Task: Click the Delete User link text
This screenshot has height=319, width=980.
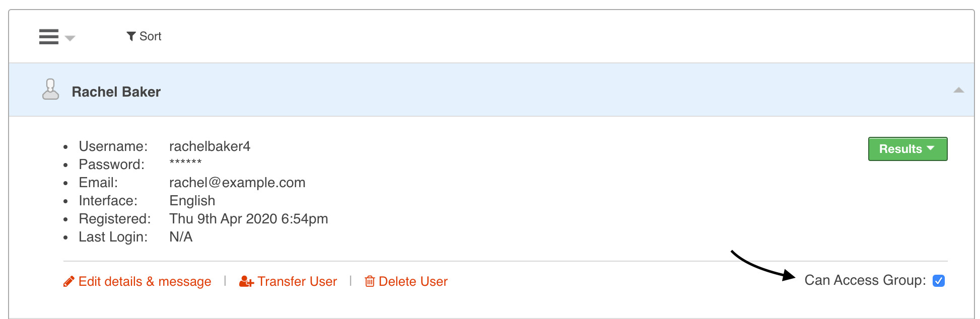Action: 413,281
